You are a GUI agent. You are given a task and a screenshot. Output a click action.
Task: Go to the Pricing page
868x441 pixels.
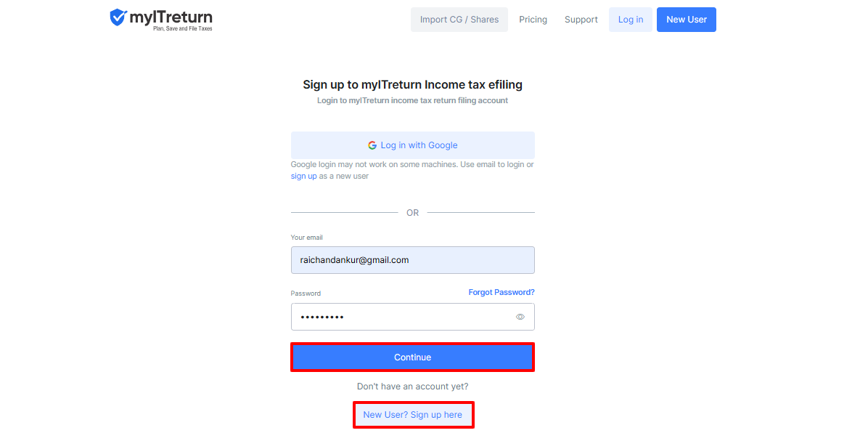coord(533,20)
